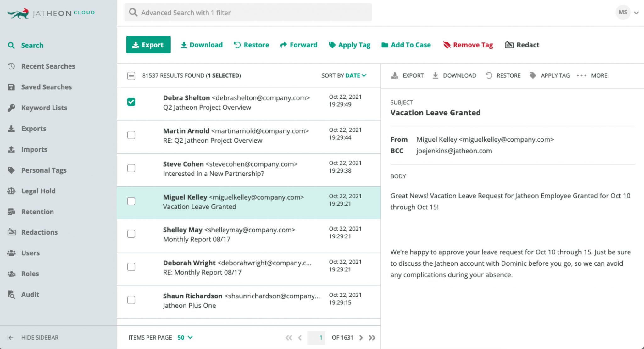Check the Shelley May email checkbox
Screen dimensions: 644x349
point(131,234)
